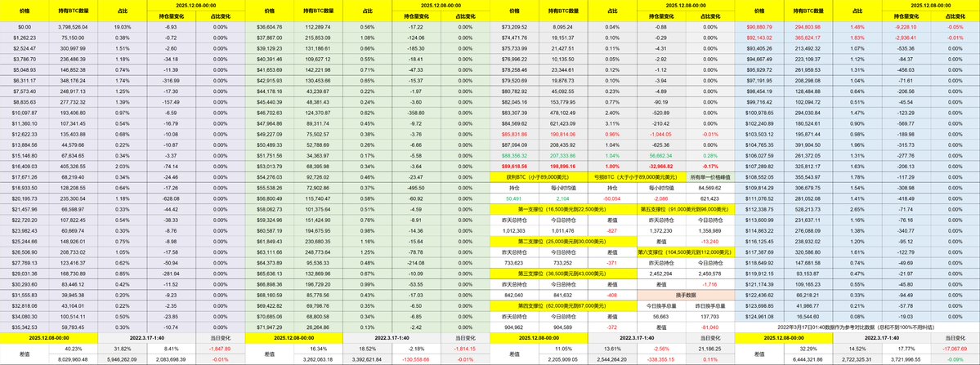Viewport: 980px width, 365px height.
Task: Click the red daily change -17,067.69
Action: pyautogui.click(x=955, y=349)
